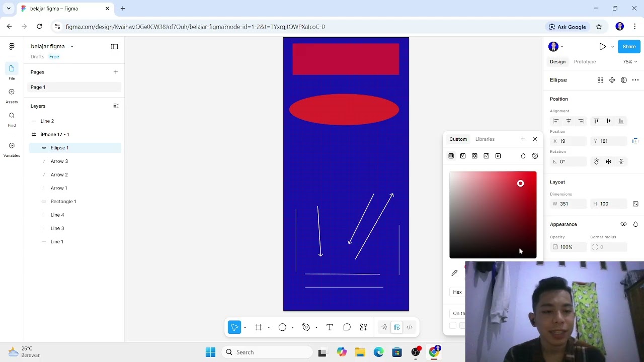
Task: Pick color with eyedropper tool
Action: (454, 273)
